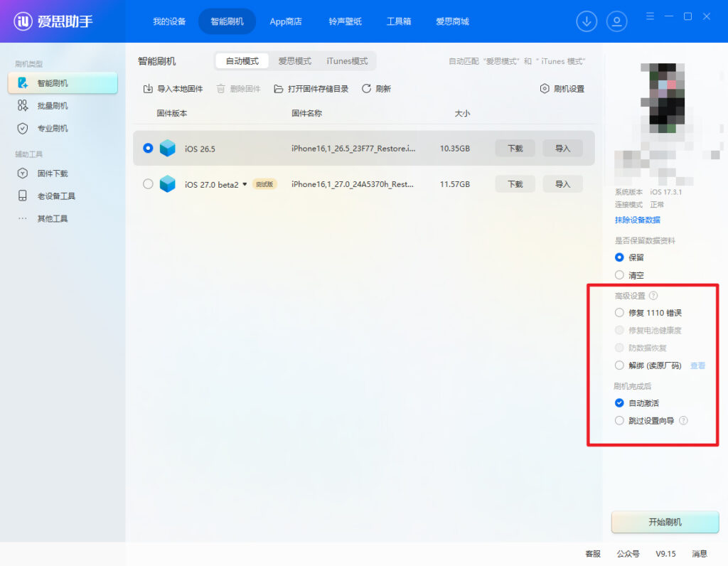Enable 解绑 (读原厂码) option

tap(619, 365)
